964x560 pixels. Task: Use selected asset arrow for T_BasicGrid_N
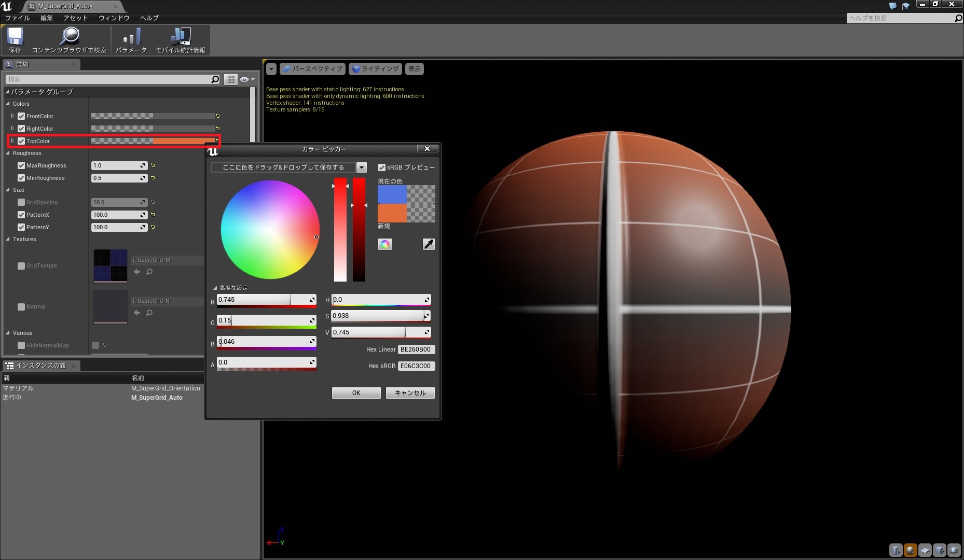[137, 313]
